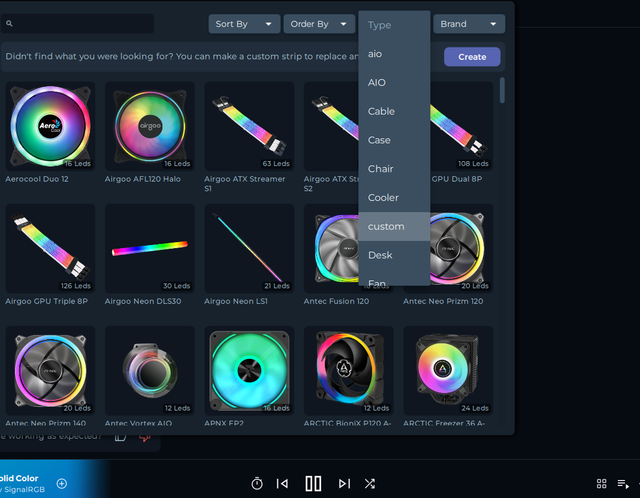Image resolution: width=640 pixels, height=498 pixels.
Task: Click the magnifier search icon
Action: [x=9, y=24]
